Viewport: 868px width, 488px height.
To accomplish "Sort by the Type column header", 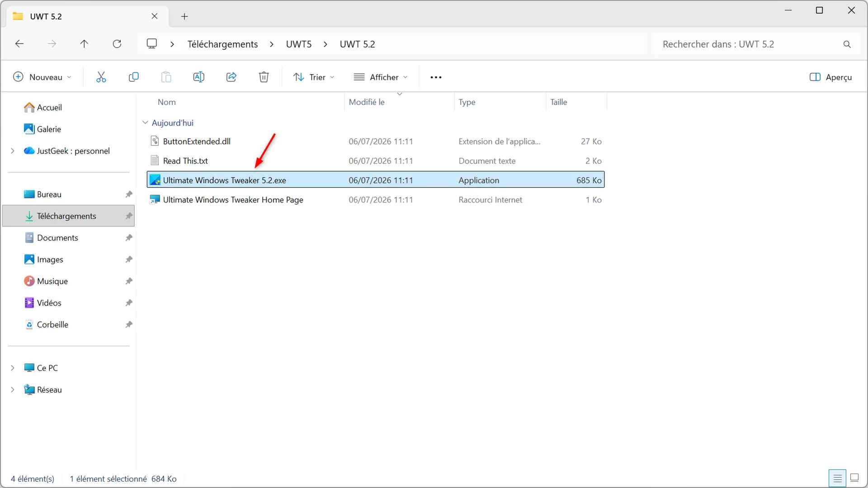I will [467, 102].
